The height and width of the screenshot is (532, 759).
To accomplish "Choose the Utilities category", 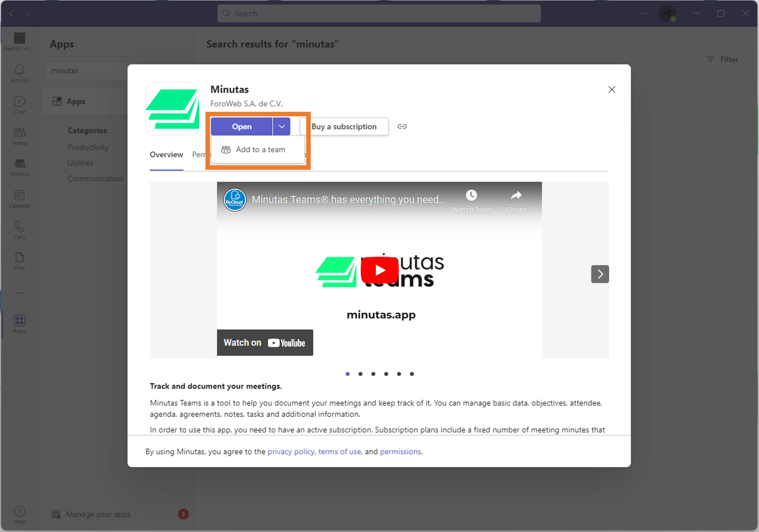I will click(x=80, y=163).
